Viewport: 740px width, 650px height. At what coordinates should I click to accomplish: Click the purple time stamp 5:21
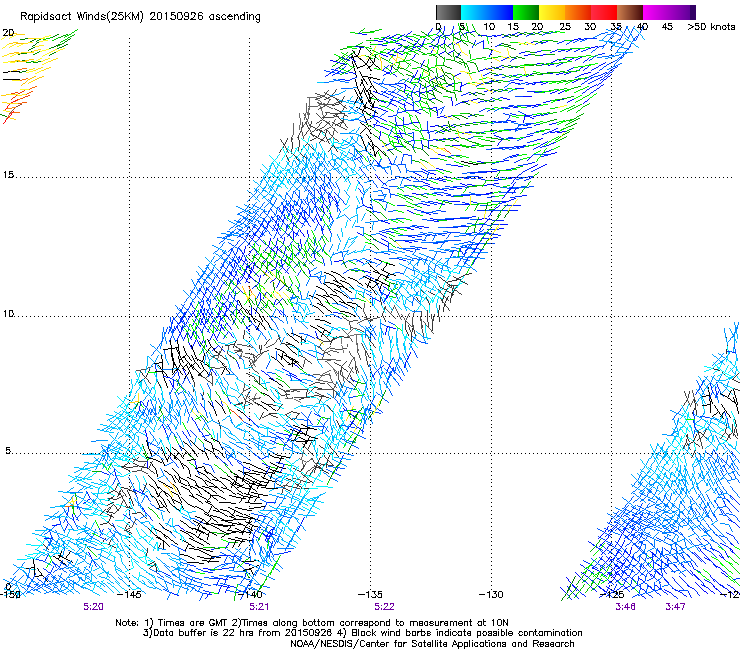(x=259, y=607)
